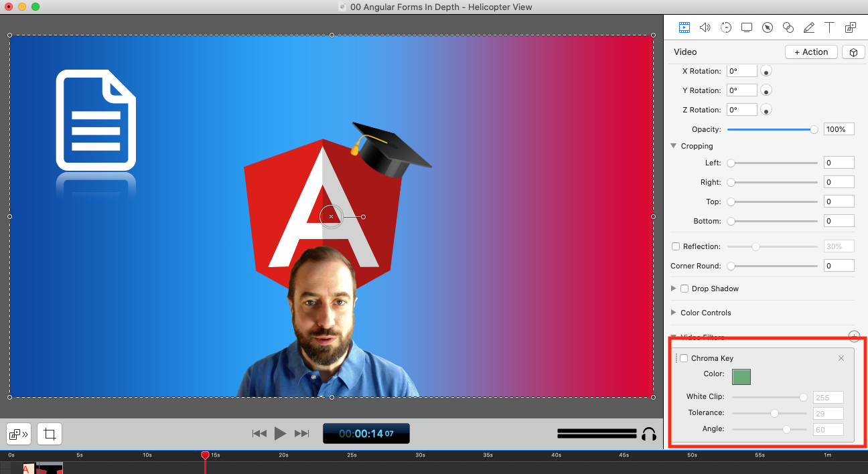Collapse the Cropping section
This screenshot has height=474, width=868.
pos(674,146)
